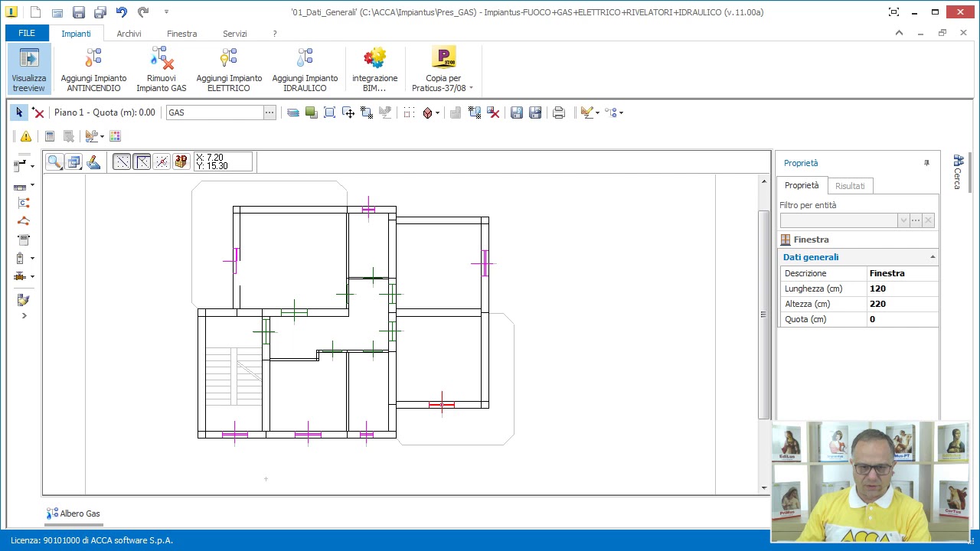Switch to Risultati tab in Proprietà panel

[x=850, y=186]
